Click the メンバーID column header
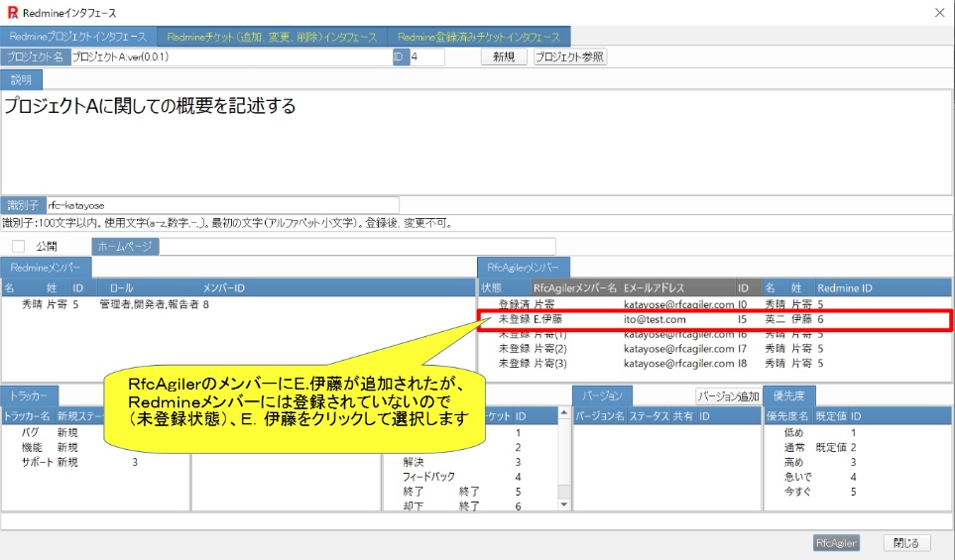 (x=223, y=287)
